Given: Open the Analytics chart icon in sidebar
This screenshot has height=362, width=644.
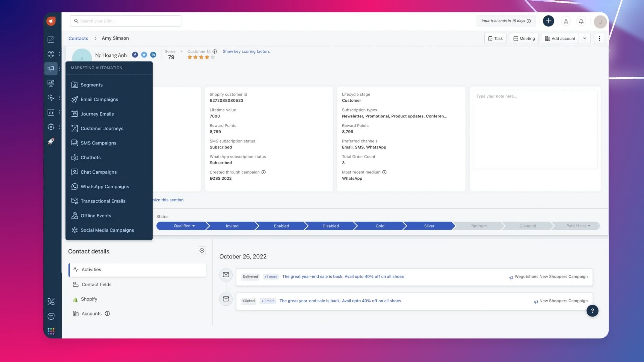Looking at the screenshot, I should 51,112.
